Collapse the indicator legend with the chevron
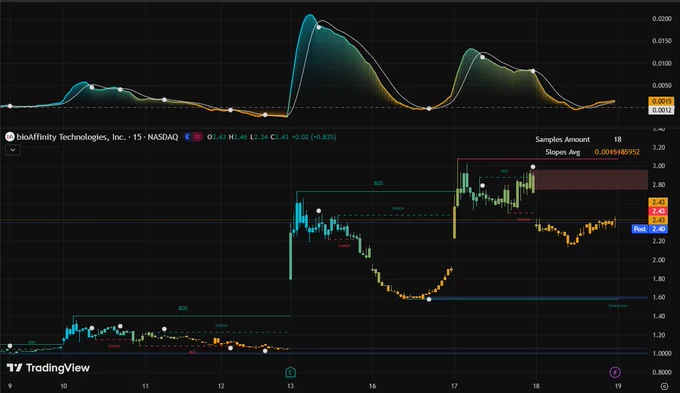 pyautogui.click(x=13, y=150)
